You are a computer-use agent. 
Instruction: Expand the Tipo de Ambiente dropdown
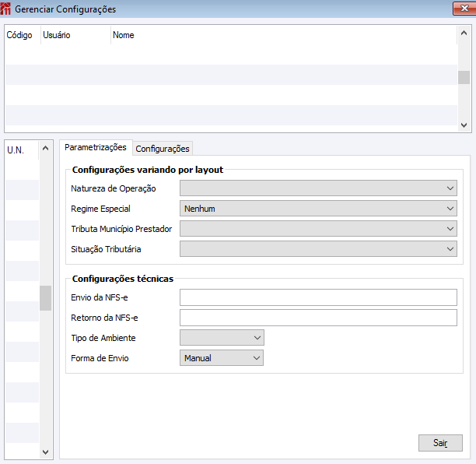click(x=222, y=338)
